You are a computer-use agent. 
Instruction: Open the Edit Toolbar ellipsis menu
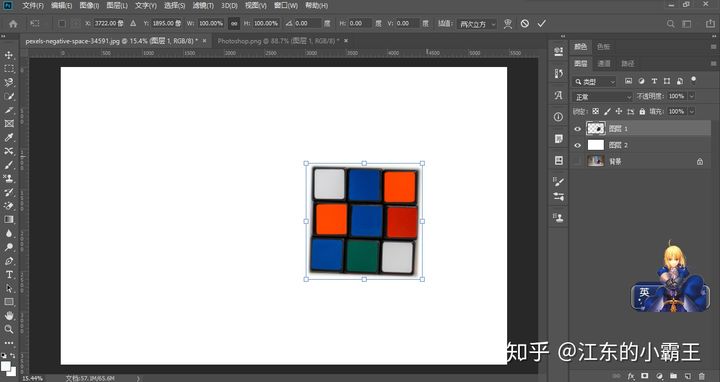9,343
